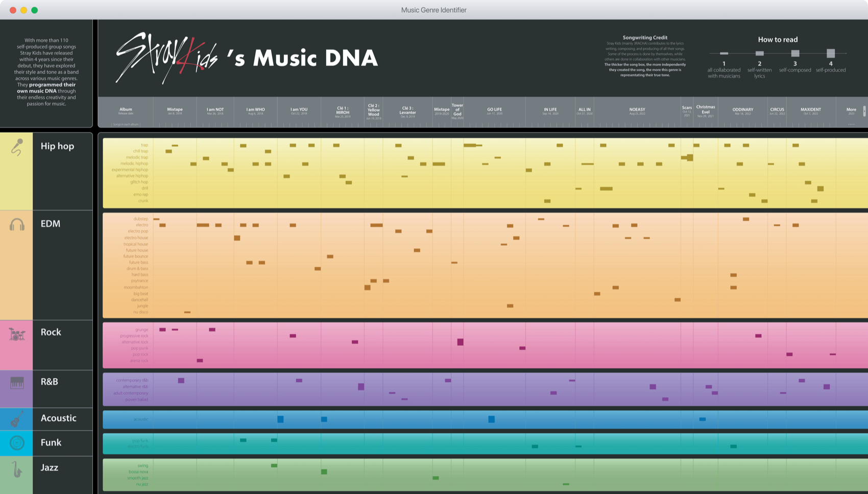Image resolution: width=868 pixels, height=494 pixels.
Task: Click the song box in the arena rock row
Action: coord(200,361)
